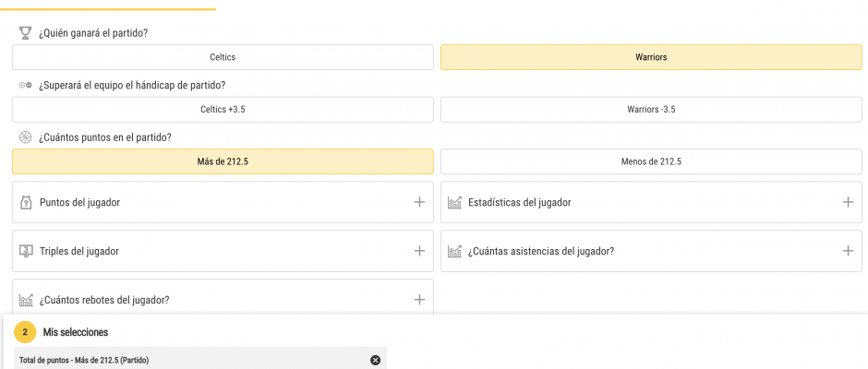Screen dimensions: 868x369
Task: Expand Estadísticas del jugador with plus sign
Action: click(x=848, y=202)
